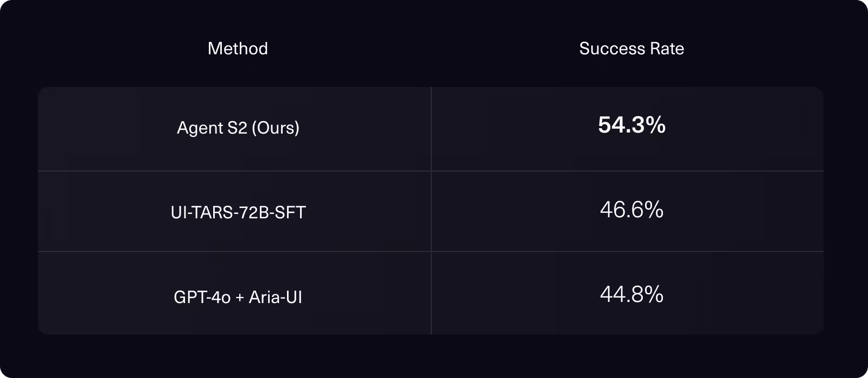Image resolution: width=868 pixels, height=378 pixels.
Task: Click the word "Aria-UI"
Action: (x=276, y=297)
